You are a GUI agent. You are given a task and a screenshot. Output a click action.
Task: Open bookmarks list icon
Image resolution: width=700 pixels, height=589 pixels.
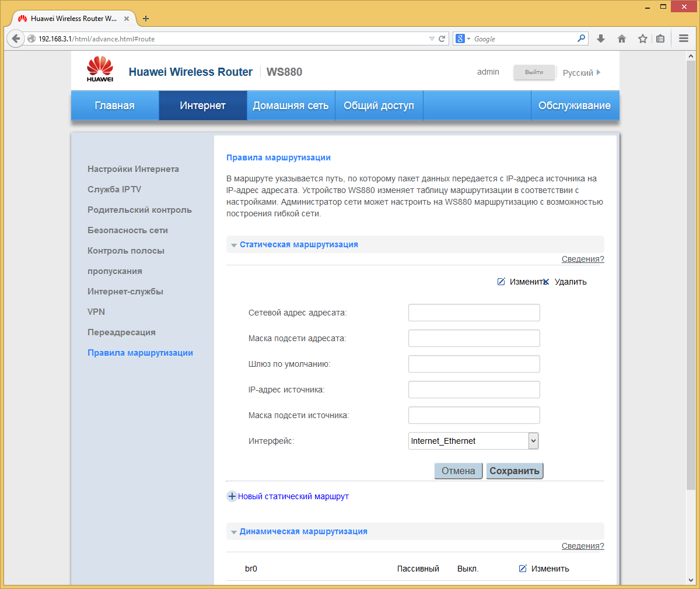point(660,38)
